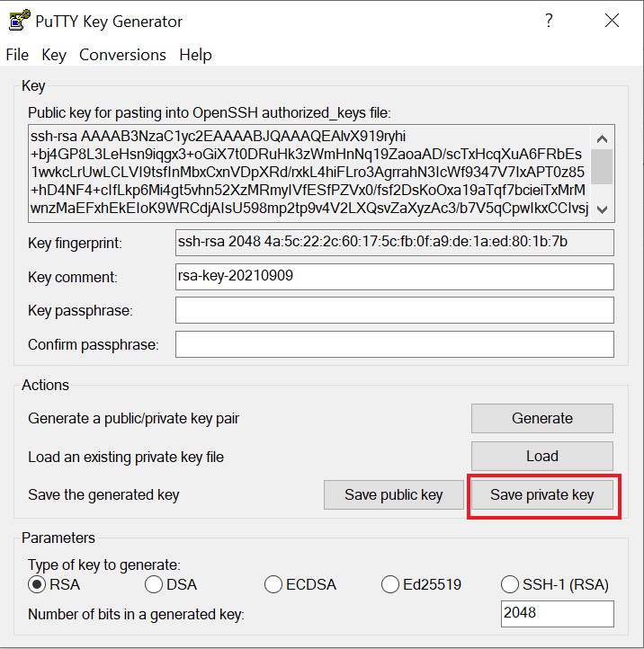This screenshot has width=644, height=649.
Task: Open the Help menu
Action: (x=195, y=55)
